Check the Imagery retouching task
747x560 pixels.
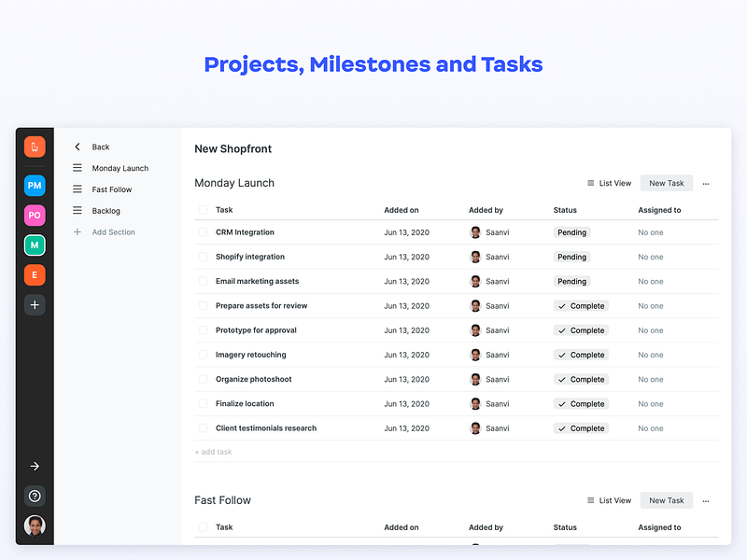point(203,355)
